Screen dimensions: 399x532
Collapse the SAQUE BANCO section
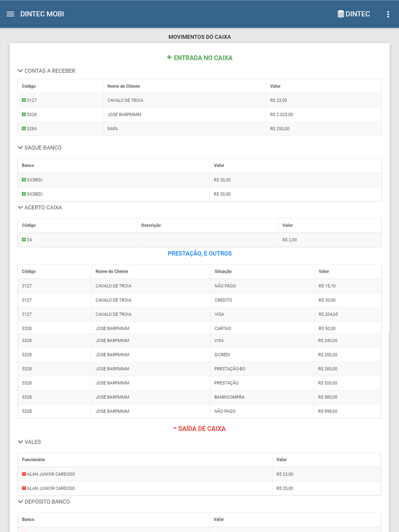point(20,148)
